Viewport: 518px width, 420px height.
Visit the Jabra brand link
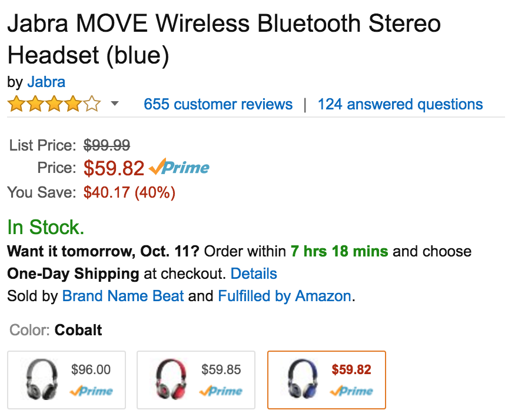(x=46, y=82)
